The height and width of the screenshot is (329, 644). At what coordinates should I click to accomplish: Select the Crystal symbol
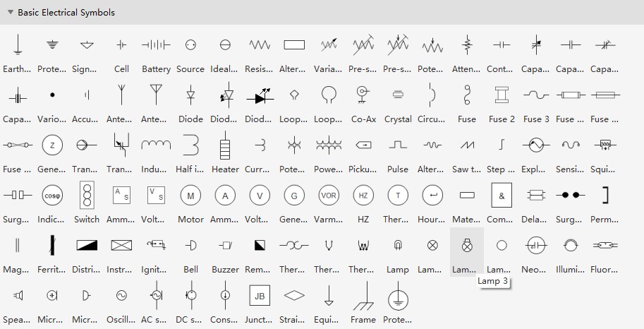[398, 95]
